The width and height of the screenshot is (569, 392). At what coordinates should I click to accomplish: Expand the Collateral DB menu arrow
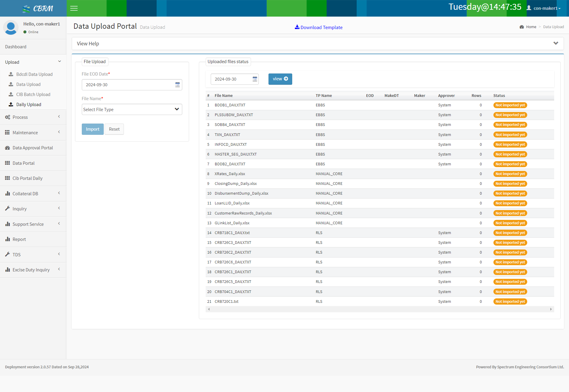[x=59, y=193]
